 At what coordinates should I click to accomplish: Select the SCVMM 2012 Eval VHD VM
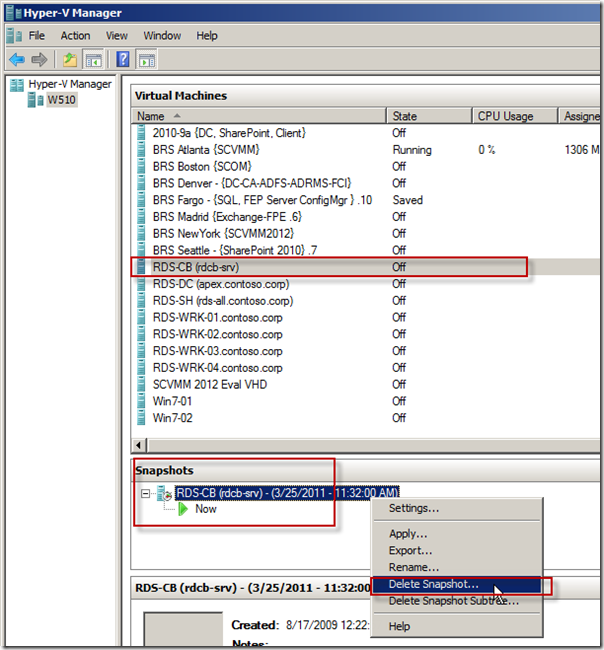210,384
